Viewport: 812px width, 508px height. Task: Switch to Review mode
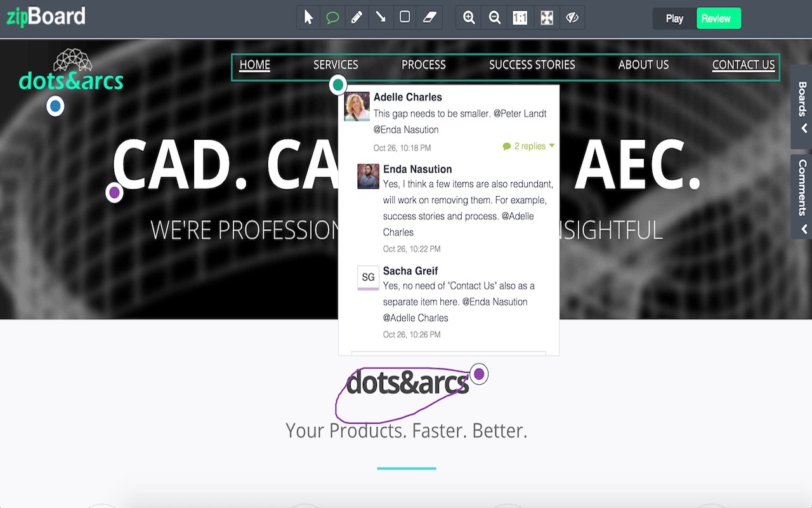coord(718,18)
